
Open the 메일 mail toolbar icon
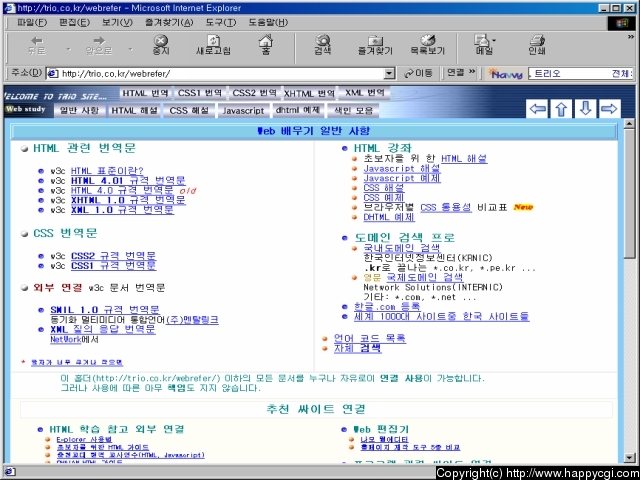pos(483,45)
